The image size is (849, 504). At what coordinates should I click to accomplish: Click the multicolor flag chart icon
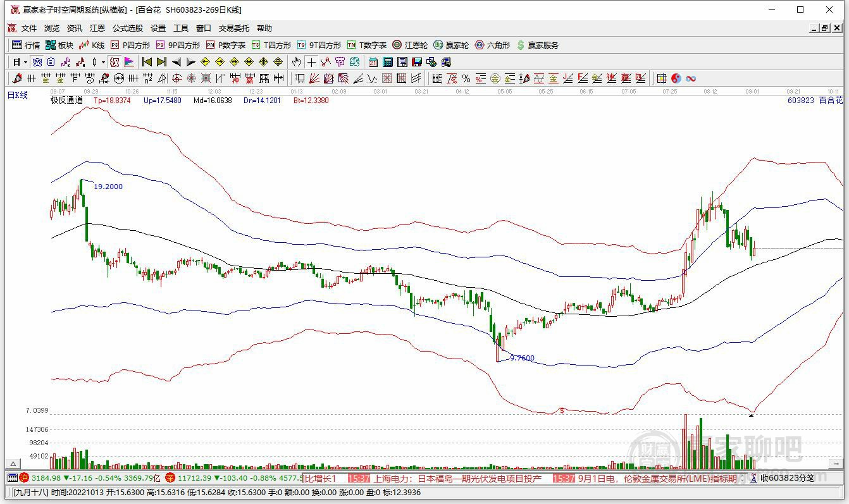tap(129, 62)
